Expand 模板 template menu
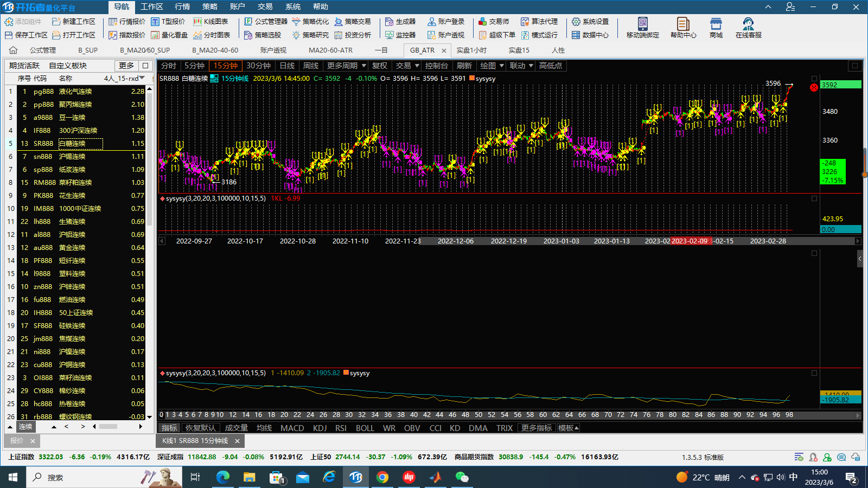 tap(569, 428)
